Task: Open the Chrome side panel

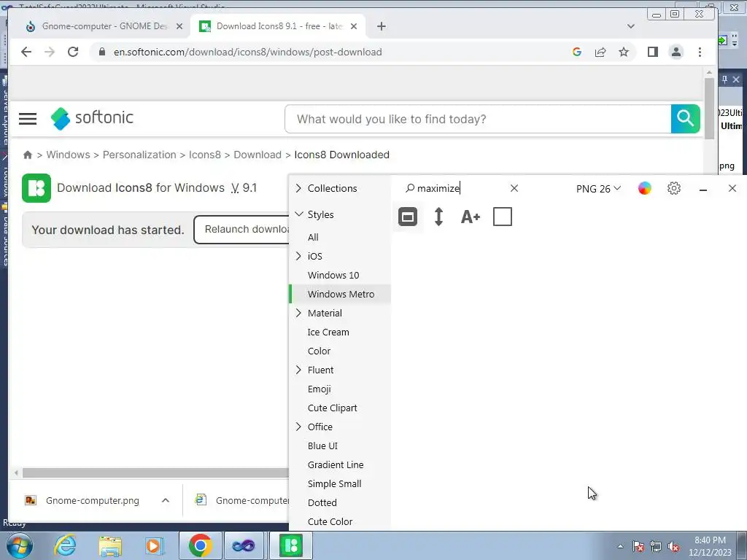Action: coord(653,52)
